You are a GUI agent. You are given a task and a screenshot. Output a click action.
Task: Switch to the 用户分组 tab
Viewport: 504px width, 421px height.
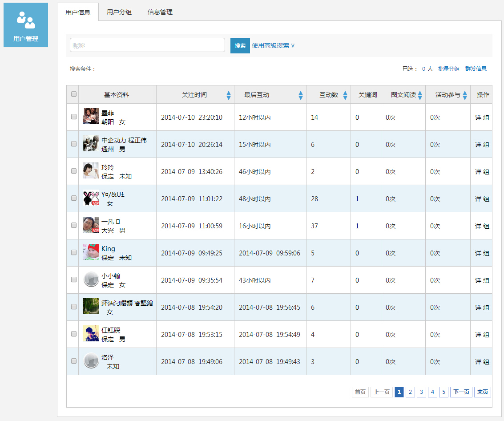click(119, 12)
